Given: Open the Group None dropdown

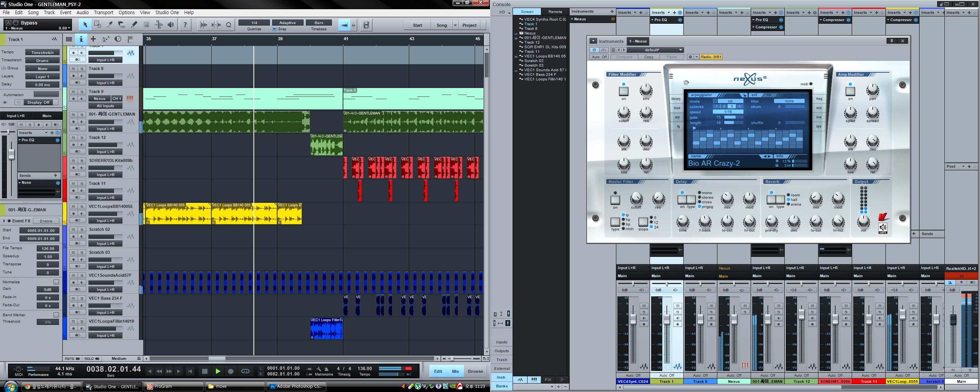Looking at the screenshot, I should (x=42, y=69).
